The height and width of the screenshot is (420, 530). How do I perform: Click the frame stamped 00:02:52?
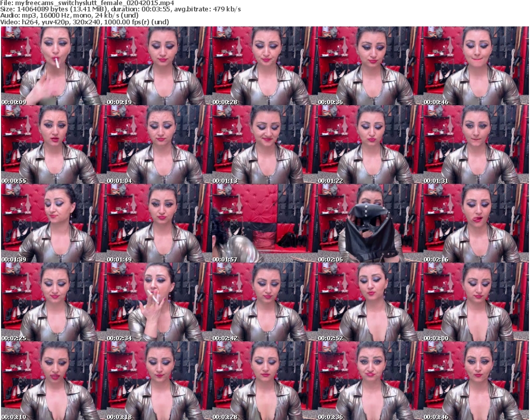click(370, 302)
